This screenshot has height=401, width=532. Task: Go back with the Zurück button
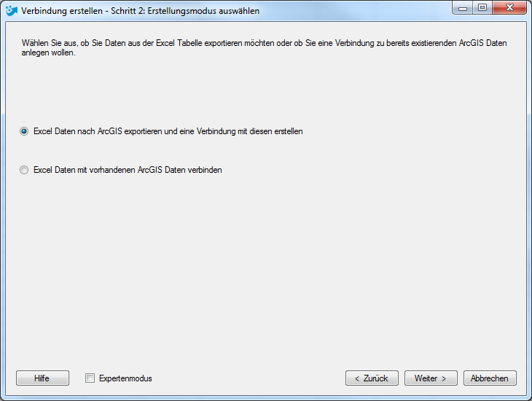pos(372,378)
